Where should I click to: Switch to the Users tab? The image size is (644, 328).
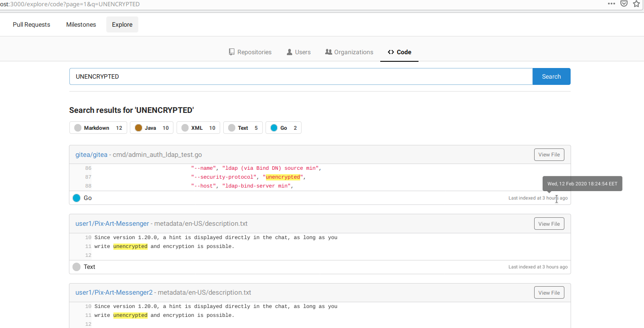[x=298, y=52]
